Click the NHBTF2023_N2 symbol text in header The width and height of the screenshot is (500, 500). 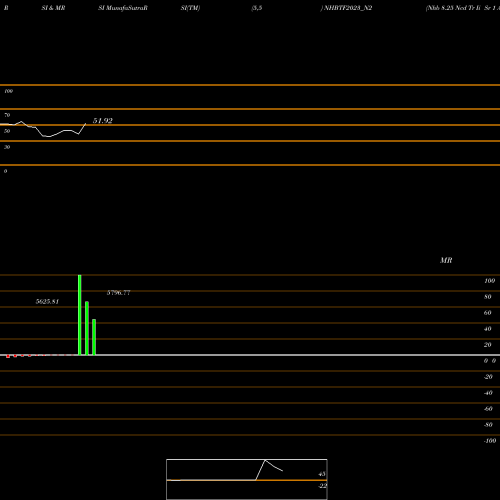click(348, 8)
